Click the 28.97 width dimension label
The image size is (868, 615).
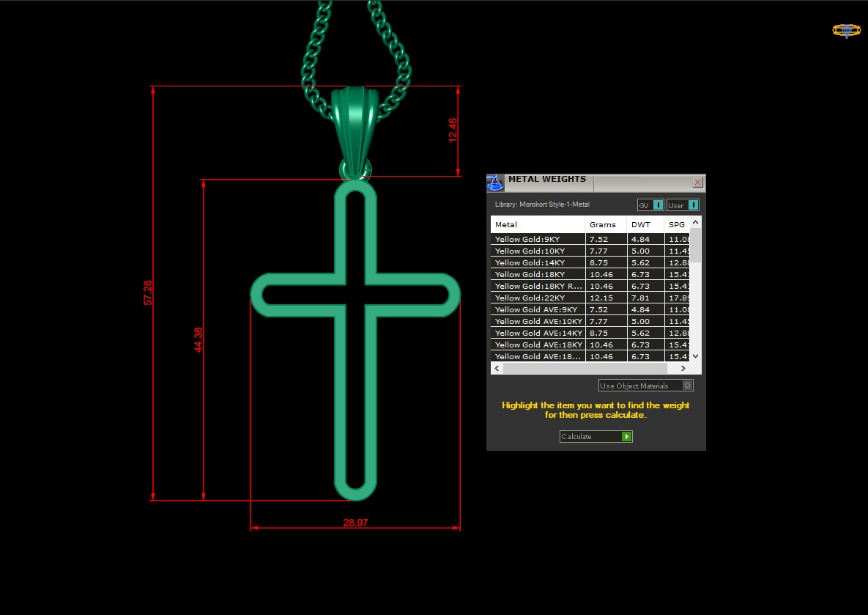pos(355,523)
